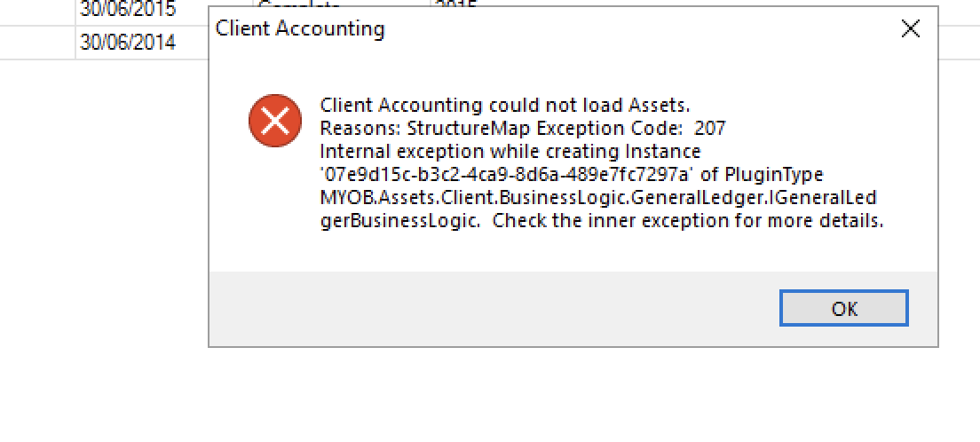The width and height of the screenshot is (980, 442).
Task: Click the empty white area below the dialog
Action: tap(533, 395)
